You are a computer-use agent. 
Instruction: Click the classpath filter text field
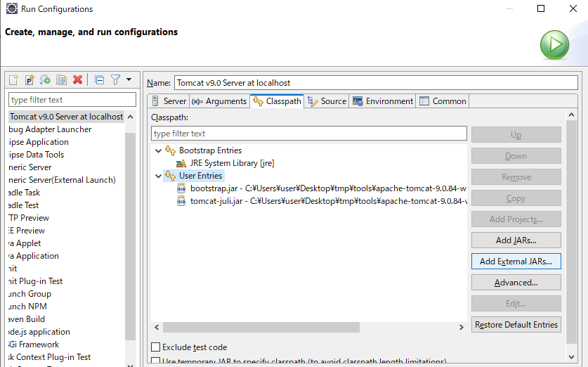pos(309,134)
